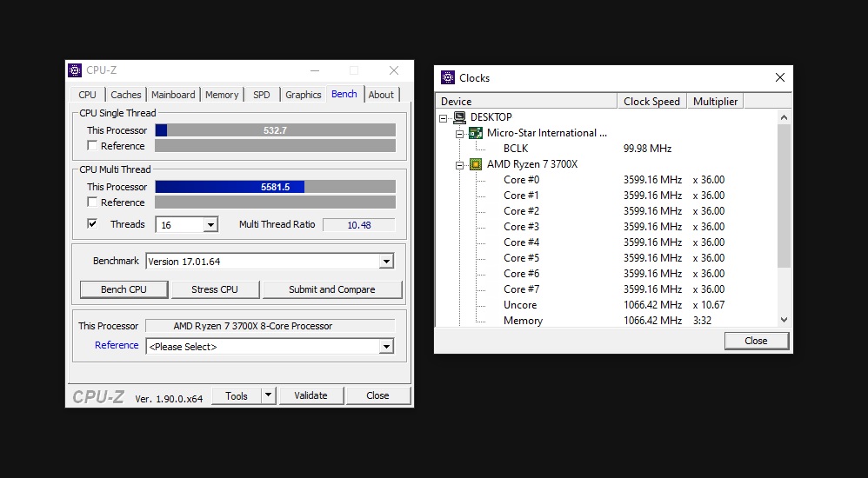The height and width of the screenshot is (478, 868).
Task: Uncheck the Threads checkbox
Action: [92, 223]
